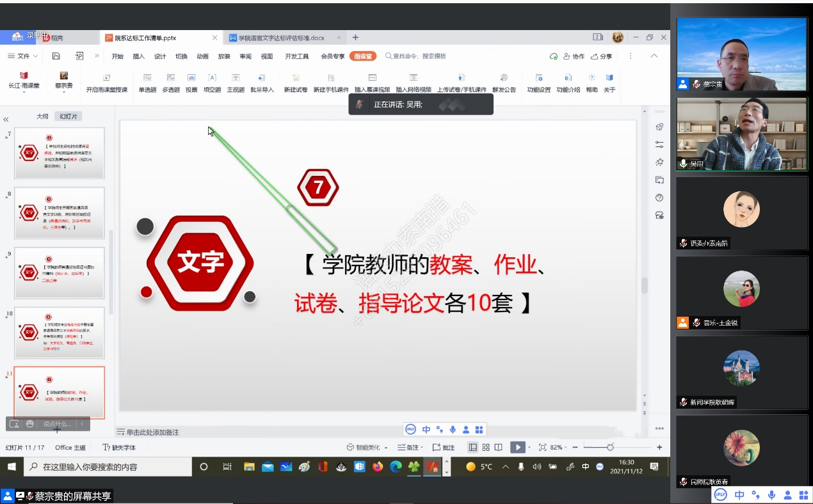Click 群发公告 announcement icon
Image resolution: width=813 pixels, height=504 pixels.
coord(504,78)
